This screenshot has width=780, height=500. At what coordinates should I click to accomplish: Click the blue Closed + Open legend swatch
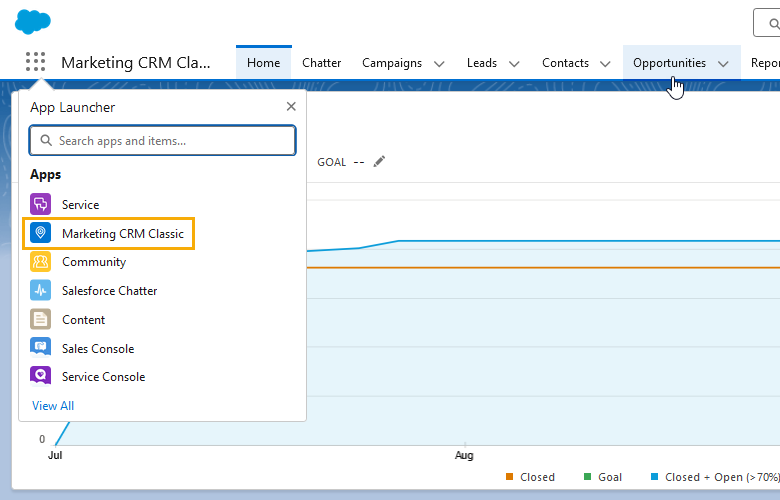click(654, 477)
